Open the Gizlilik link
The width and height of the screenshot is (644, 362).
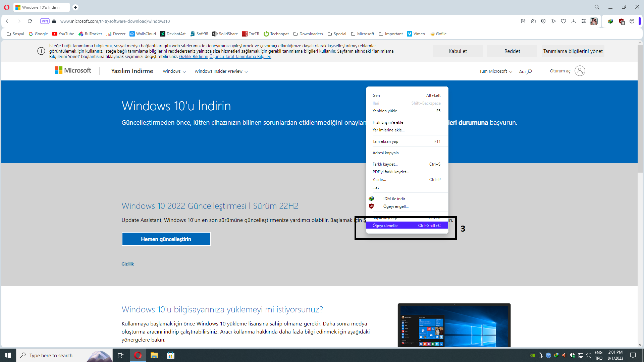[127, 264]
